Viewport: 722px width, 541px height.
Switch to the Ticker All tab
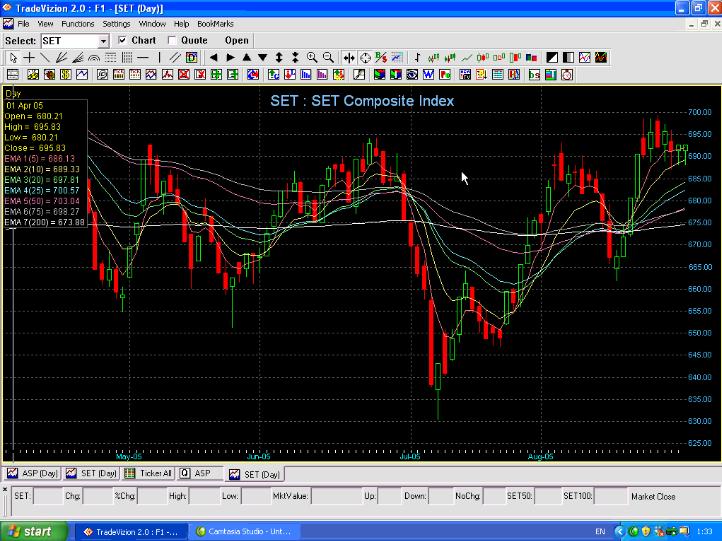click(148, 473)
